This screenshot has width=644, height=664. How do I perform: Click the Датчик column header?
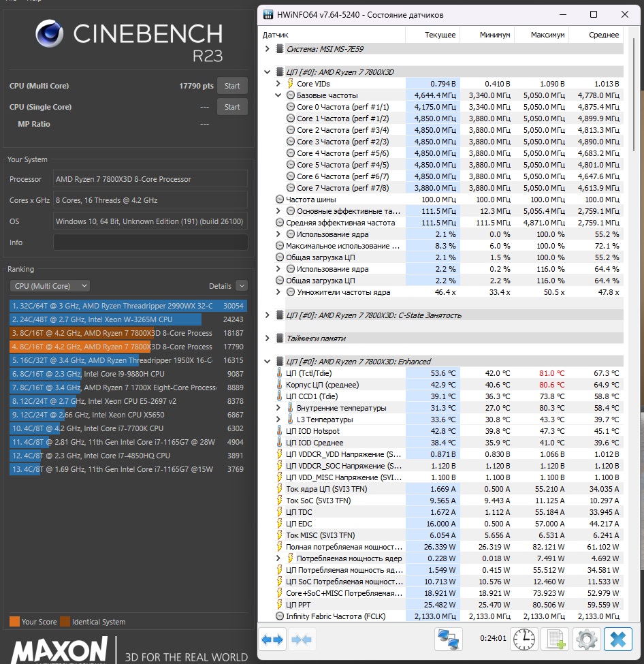coord(332,35)
